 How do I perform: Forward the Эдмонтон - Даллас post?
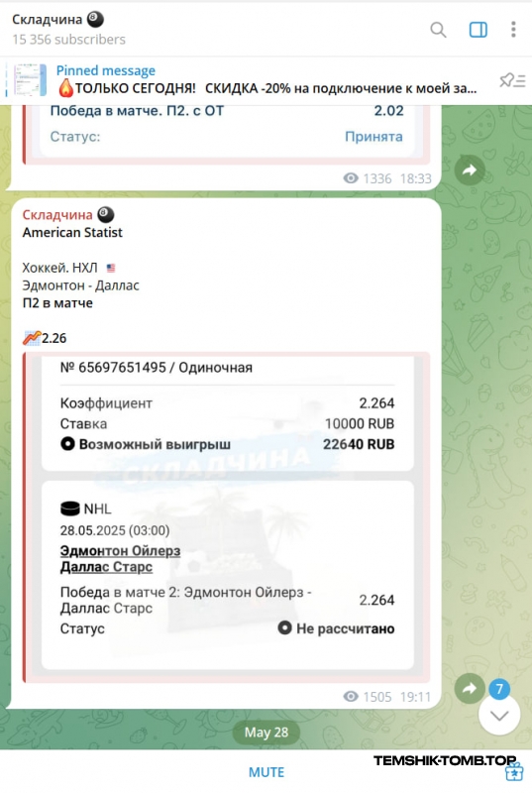pyautogui.click(x=470, y=688)
